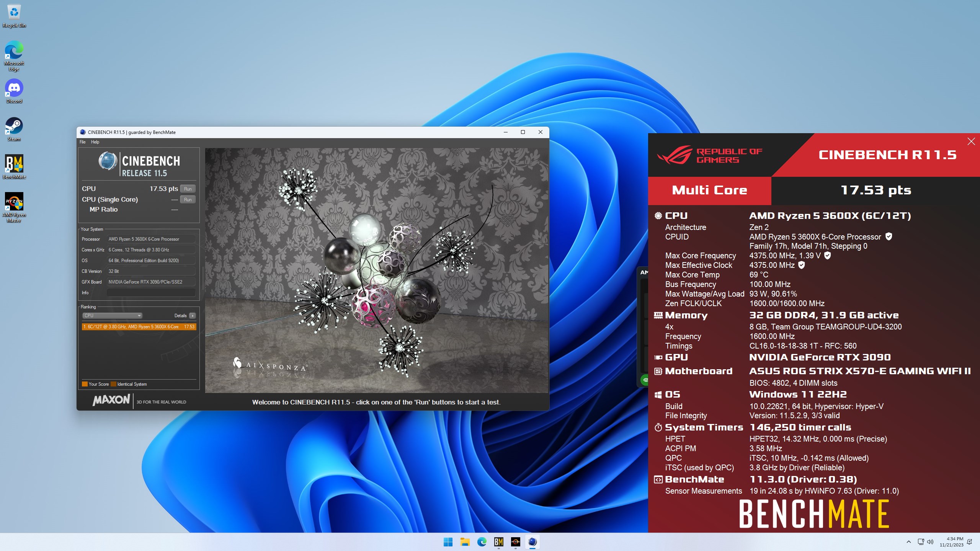Click the panel splitter handle beside the render
This screenshot has width=980, height=551.
[x=203, y=278]
